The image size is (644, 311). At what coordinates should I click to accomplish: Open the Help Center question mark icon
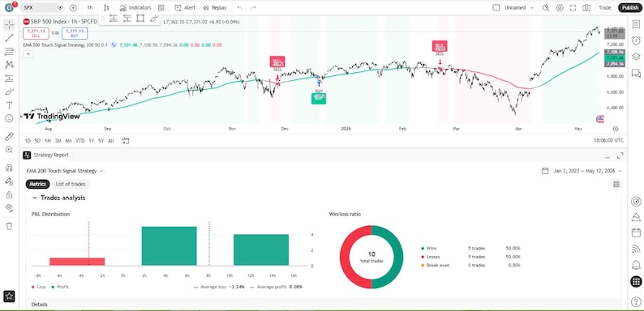coord(636,300)
